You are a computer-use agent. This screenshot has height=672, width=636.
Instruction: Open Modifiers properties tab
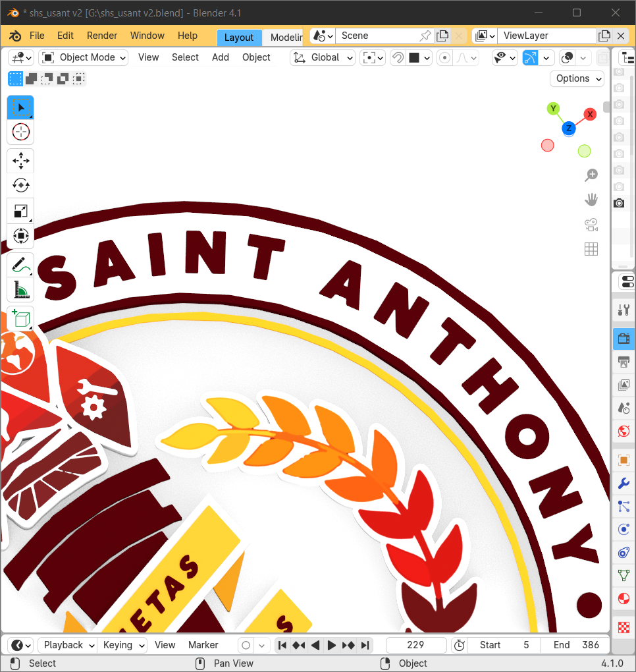(x=623, y=484)
